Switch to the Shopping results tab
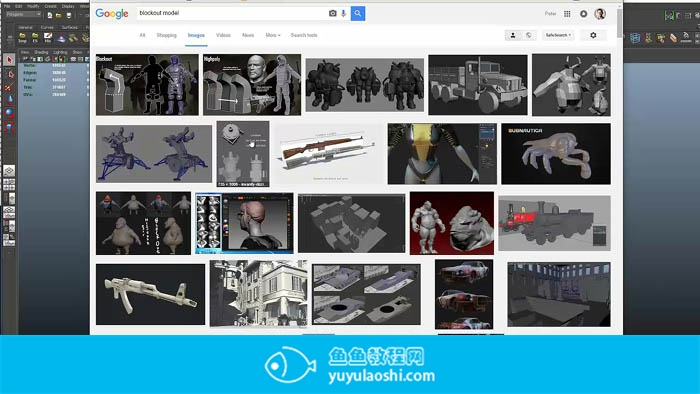Screen dimensions: 700x394 167,35
